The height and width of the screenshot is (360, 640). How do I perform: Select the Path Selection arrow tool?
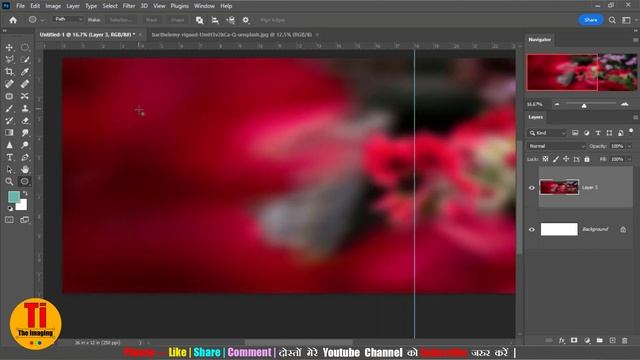click(9, 169)
